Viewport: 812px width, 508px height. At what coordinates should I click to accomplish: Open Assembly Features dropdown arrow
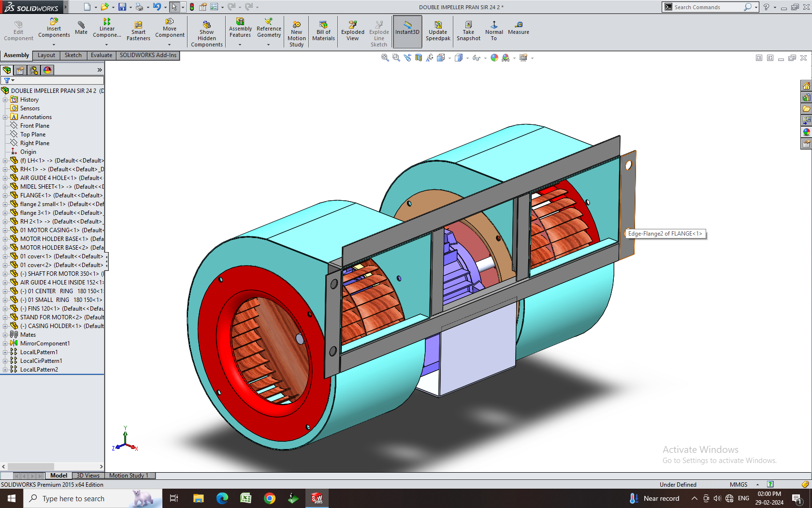(240, 45)
